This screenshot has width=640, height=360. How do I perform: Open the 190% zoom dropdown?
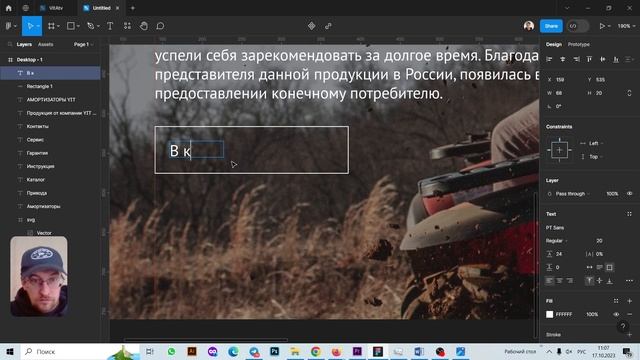coord(626,26)
